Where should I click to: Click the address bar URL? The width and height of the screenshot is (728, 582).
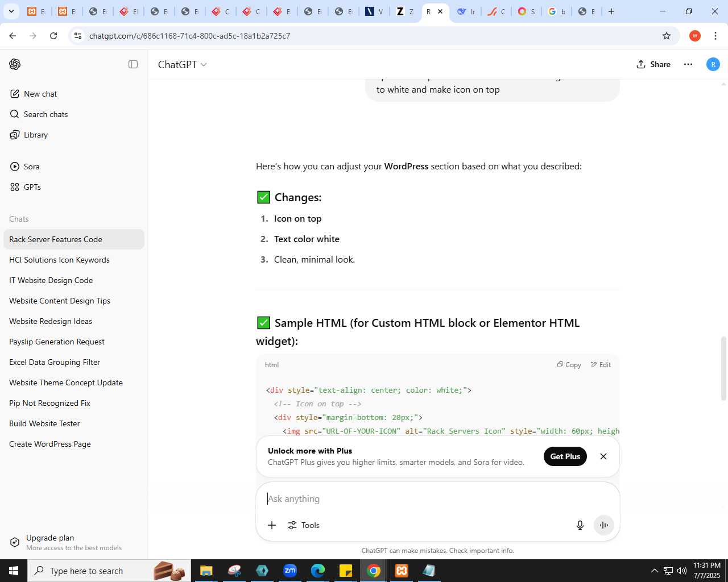coord(190,36)
